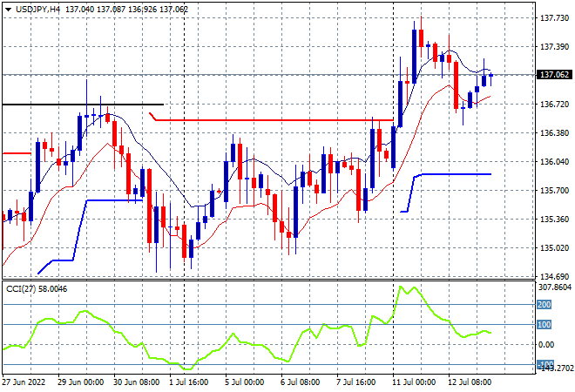575x392 pixels.
Task: Click the green CCI peak above level 200
Action: click(400, 287)
